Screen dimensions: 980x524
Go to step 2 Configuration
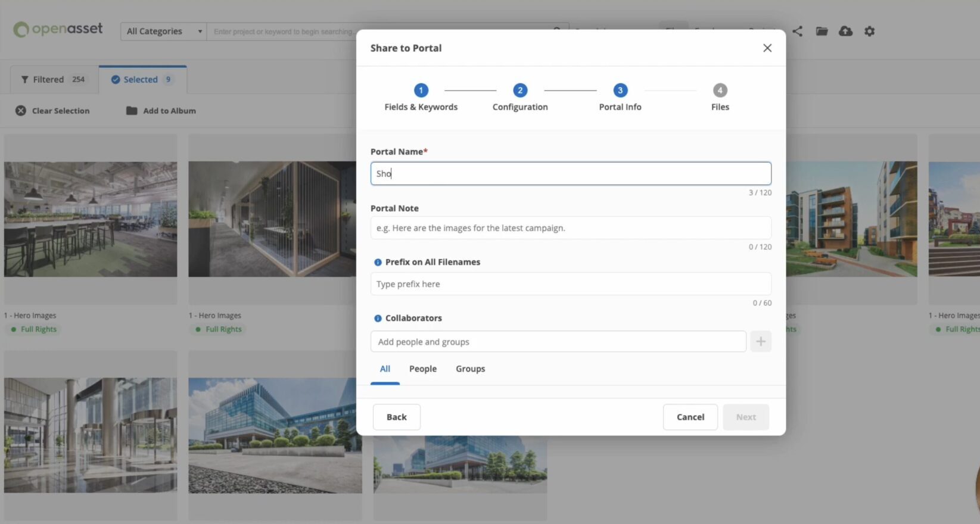point(520,98)
